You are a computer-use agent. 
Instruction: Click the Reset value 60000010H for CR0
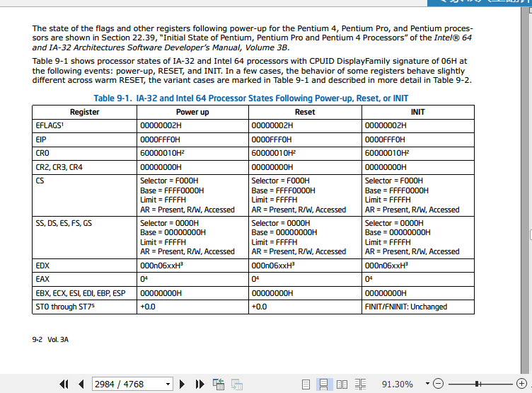point(273,153)
